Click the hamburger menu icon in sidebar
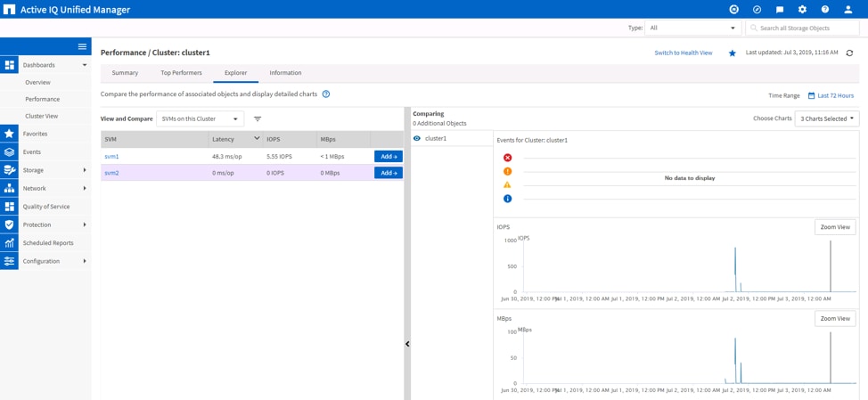This screenshot has width=868, height=400. coord(82,46)
